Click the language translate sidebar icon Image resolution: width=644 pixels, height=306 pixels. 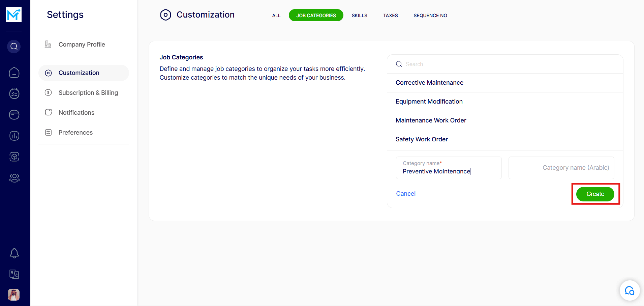click(x=14, y=274)
